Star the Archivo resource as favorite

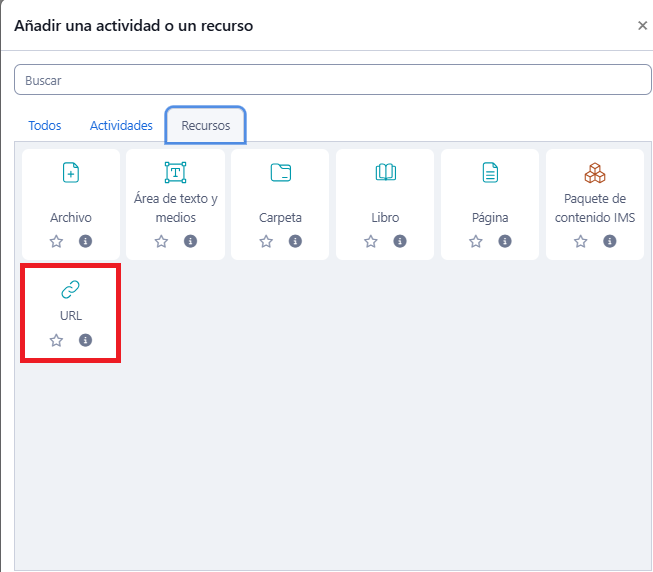pyautogui.click(x=56, y=241)
